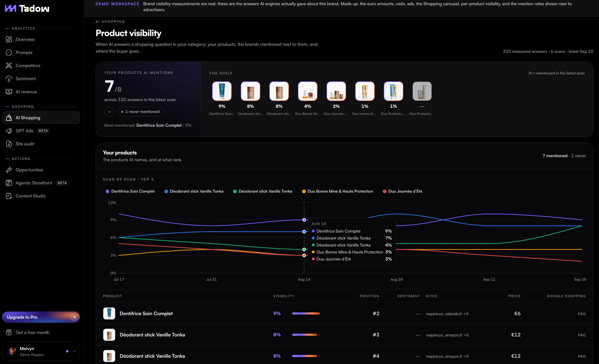Toggle Duo Journée d'Été legend series
The width and height of the screenshot is (599, 364).
[x=402, y=191]
